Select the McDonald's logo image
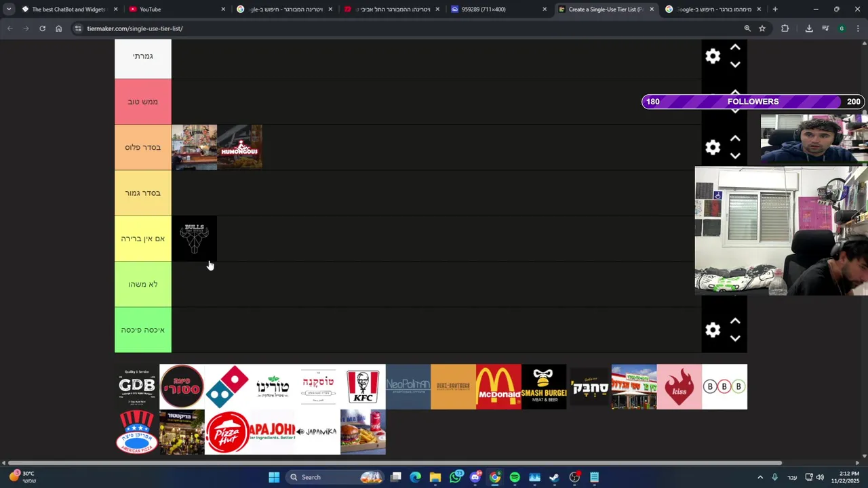 pyautogui.click(x=498, y=386)
